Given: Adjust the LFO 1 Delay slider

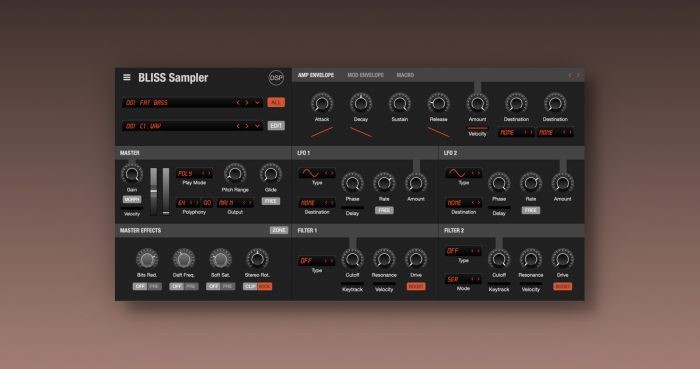Looking at the screenshot, I should [x=352, y=208].
